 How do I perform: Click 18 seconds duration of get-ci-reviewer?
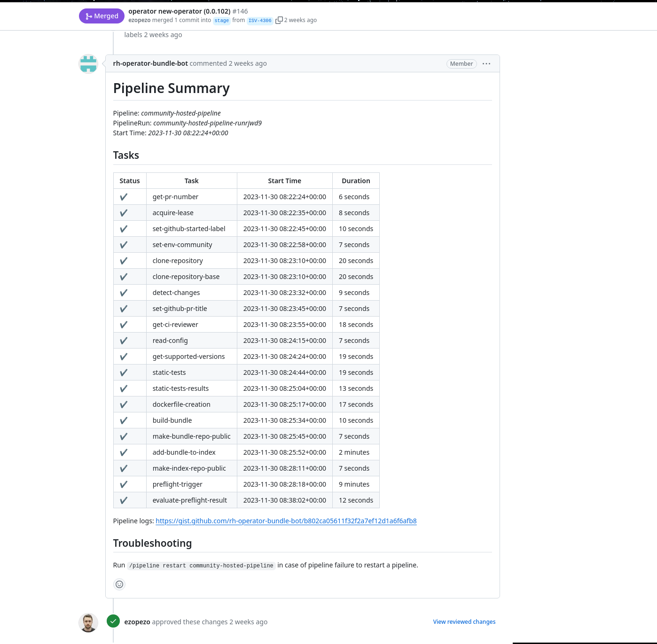(x=356, y=325)
